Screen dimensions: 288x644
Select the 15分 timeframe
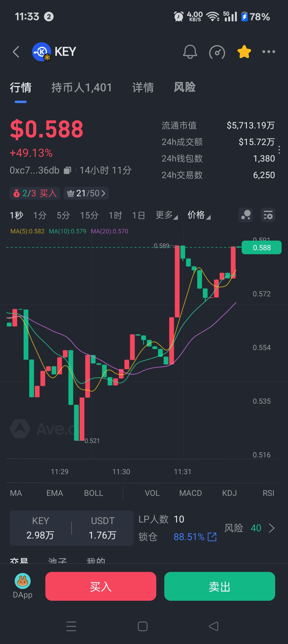[89, 215]
